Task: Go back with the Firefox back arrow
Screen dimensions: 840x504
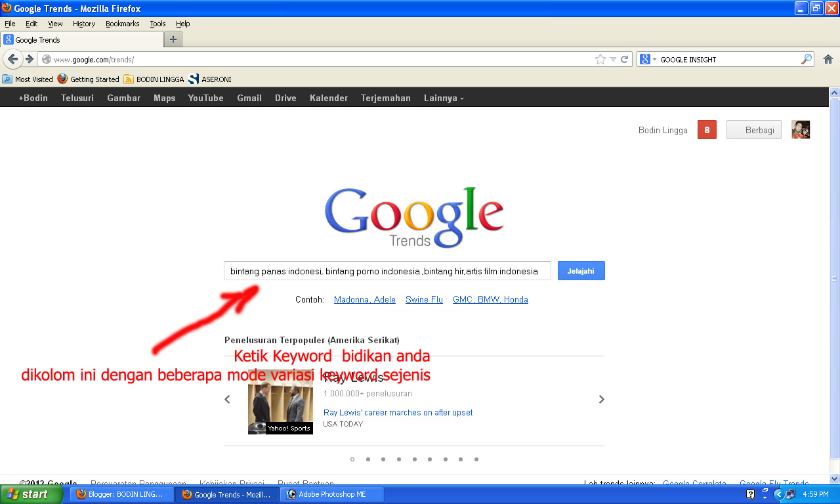Action: coord(12,59)
